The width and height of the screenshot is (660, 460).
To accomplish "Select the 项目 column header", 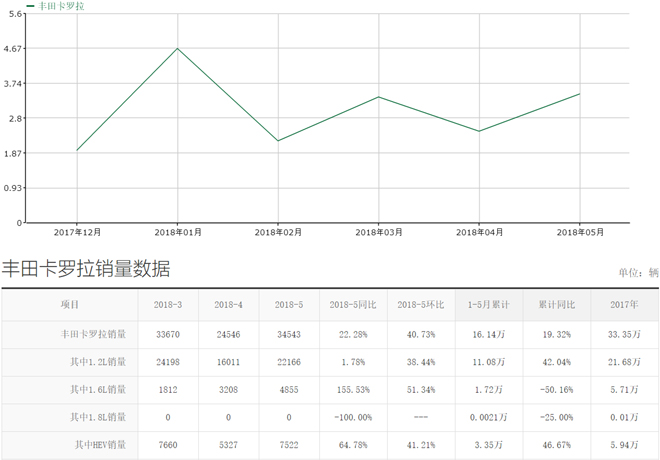I will (69, 305).
